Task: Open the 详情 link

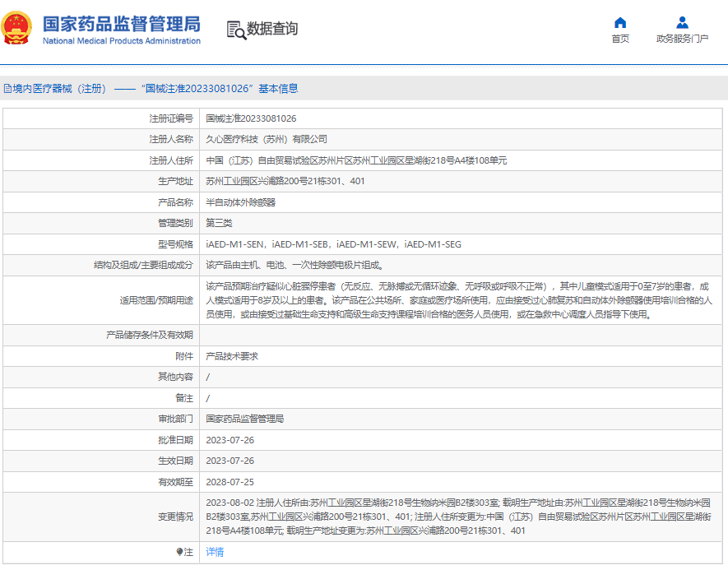Action: click(215, 551)
